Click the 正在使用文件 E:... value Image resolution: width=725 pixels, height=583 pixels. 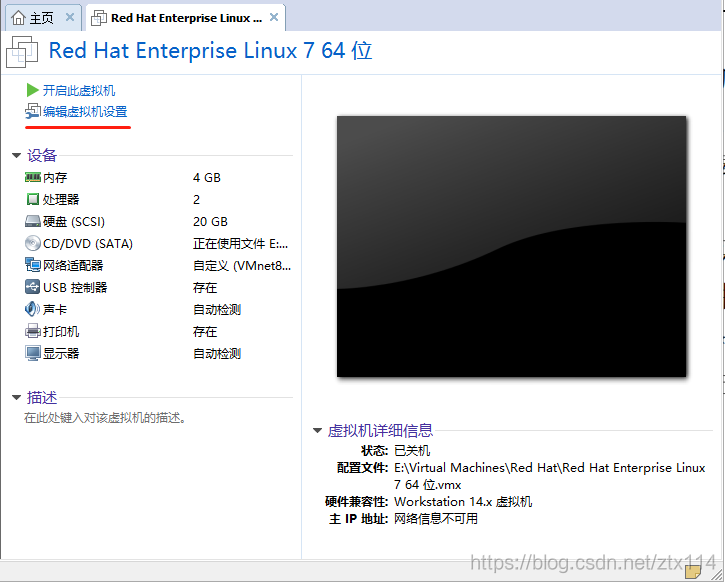(x=240, y=244)
